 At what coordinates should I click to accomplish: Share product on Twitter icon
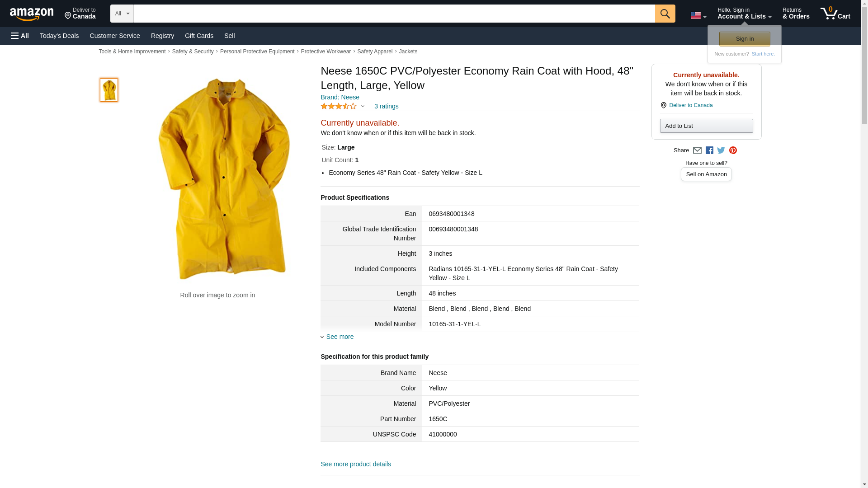tap(721, 150)
